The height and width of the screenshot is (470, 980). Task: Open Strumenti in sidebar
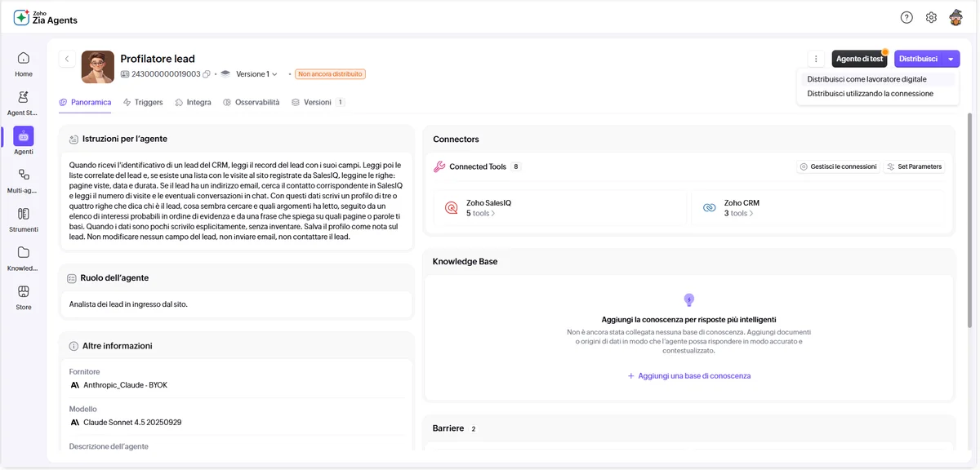pos(24,219)
